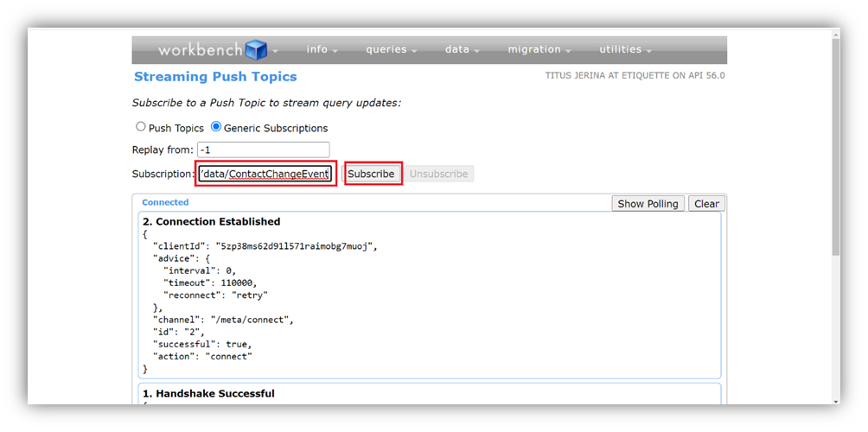Click the vertical scrollbar thumb

[836, 147]
